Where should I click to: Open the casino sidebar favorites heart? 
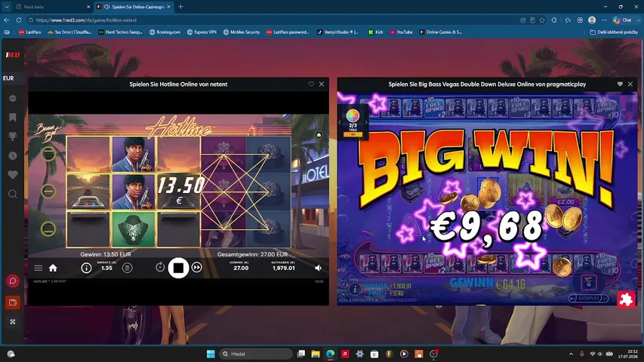click(13, 174)
